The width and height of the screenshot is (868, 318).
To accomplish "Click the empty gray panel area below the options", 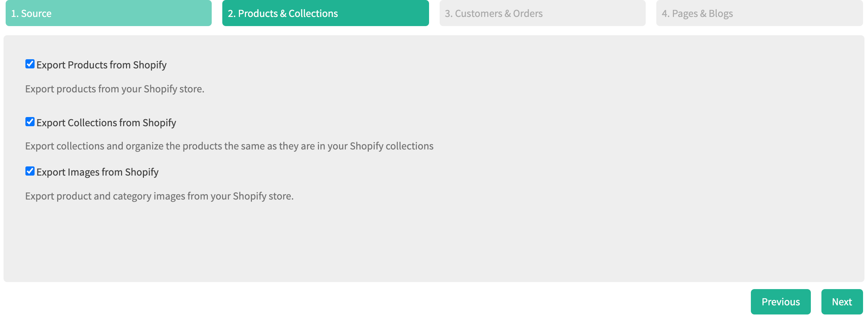I will tap(423, 243).
